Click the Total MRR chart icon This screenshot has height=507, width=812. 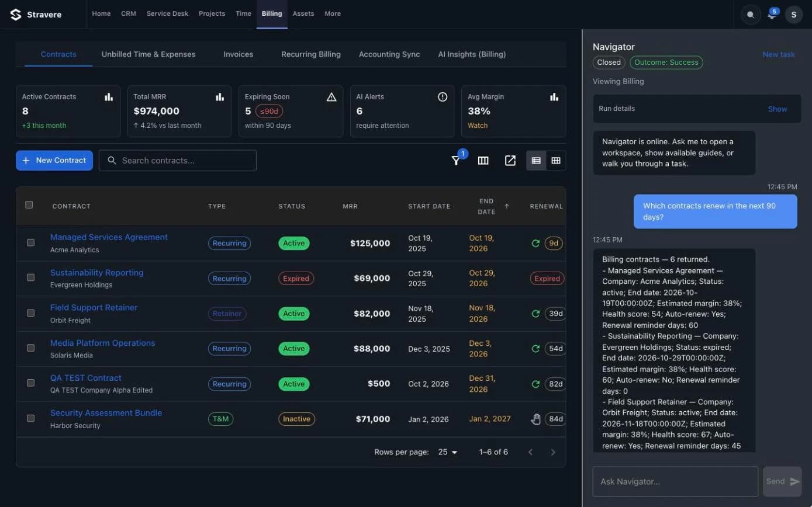[x=220, y=97]
